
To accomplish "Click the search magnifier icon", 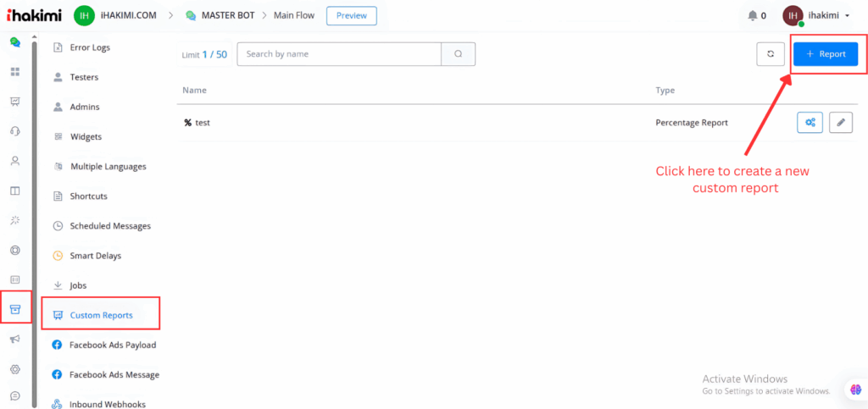I will pyautogui.click(x=458, y=54).
